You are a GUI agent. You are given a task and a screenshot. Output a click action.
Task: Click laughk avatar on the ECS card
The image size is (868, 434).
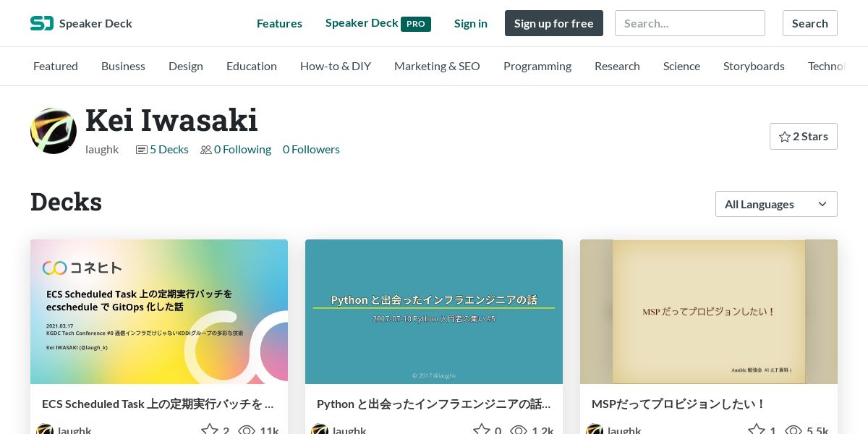click(x=45, y=430)
